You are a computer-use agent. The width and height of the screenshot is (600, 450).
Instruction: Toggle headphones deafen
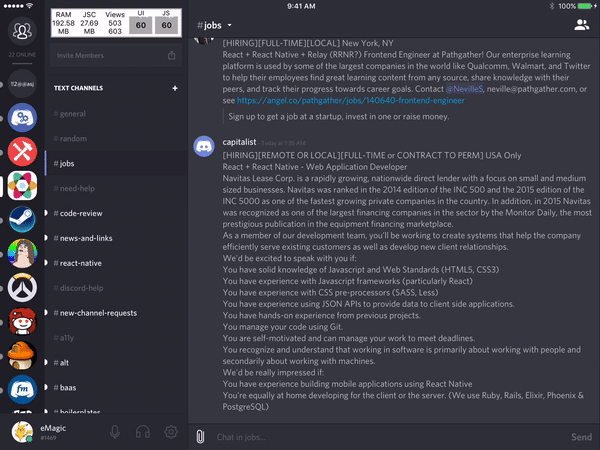pyautogui.click(x=143, y=432)
